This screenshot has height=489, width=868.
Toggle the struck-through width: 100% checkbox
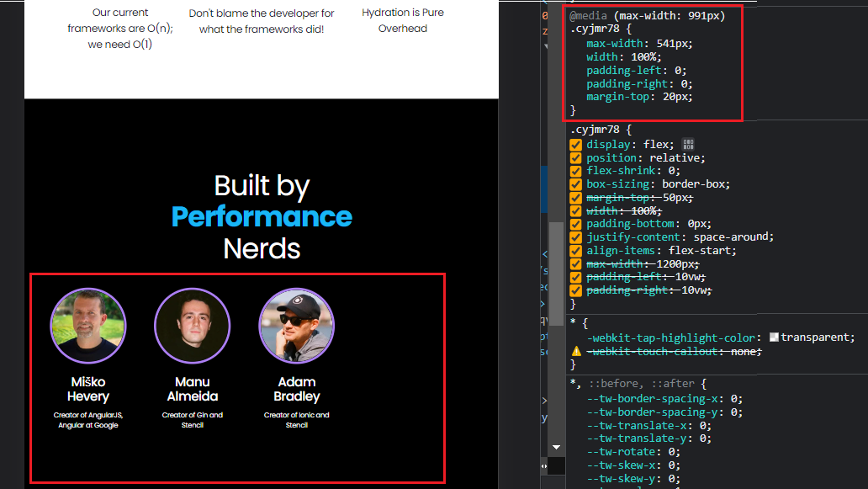[575, 211]
